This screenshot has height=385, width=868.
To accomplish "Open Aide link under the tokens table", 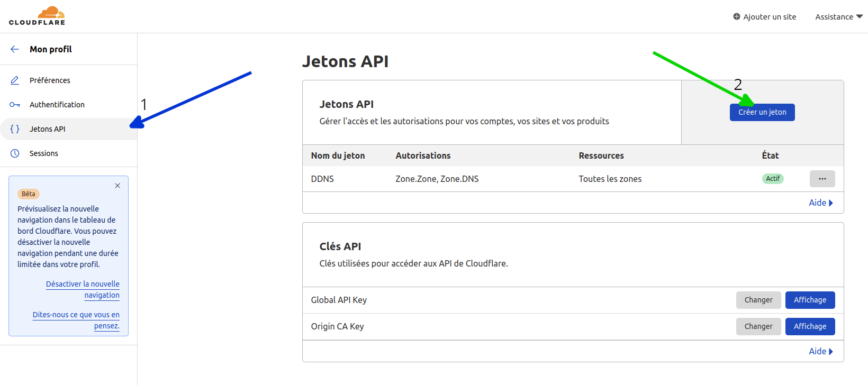I will tap(821, 203).
